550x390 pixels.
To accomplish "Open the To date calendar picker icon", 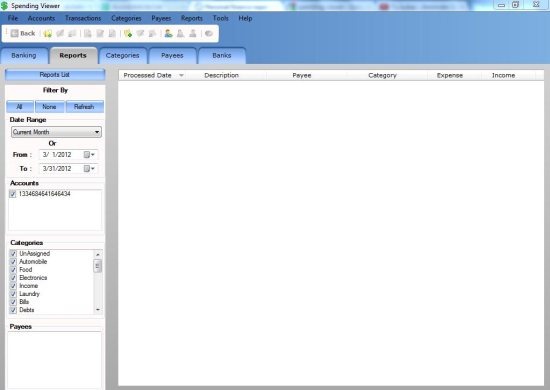I will (x=89, y=169).
